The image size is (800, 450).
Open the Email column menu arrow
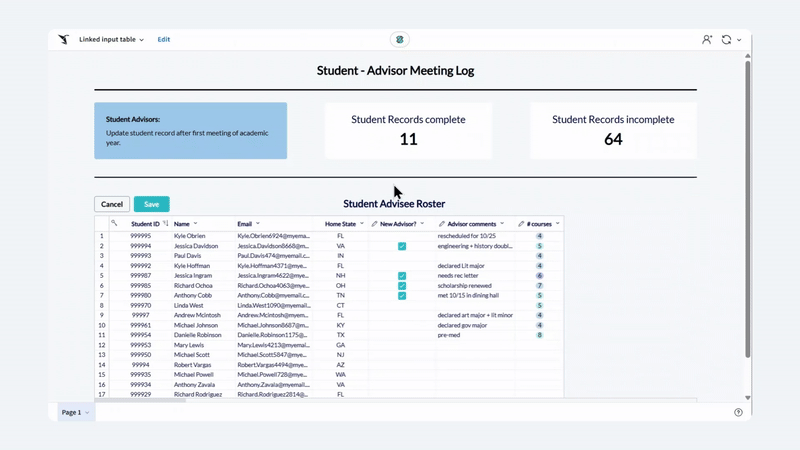pos(258,224)
